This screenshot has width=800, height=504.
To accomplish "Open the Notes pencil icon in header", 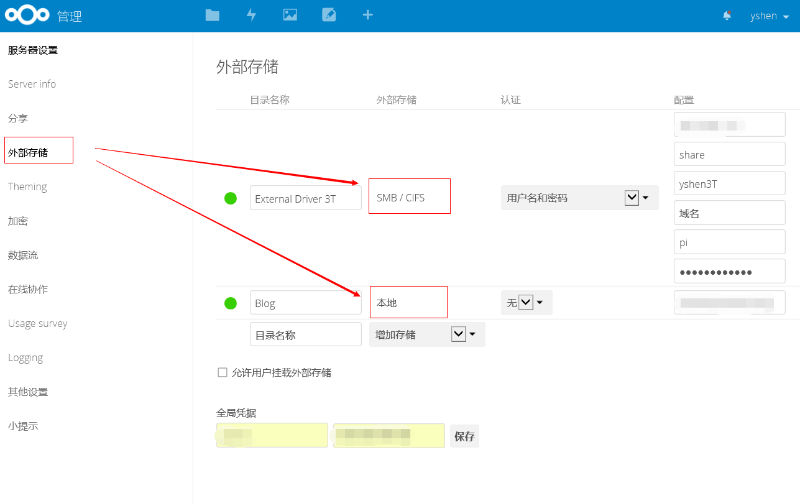I will click(x=329, y=15).
